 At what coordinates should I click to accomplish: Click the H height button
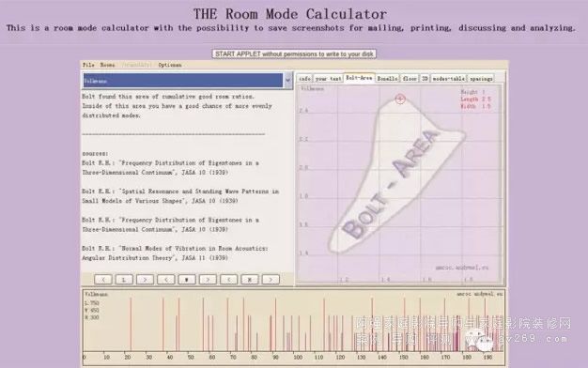[x=250, y=280]
